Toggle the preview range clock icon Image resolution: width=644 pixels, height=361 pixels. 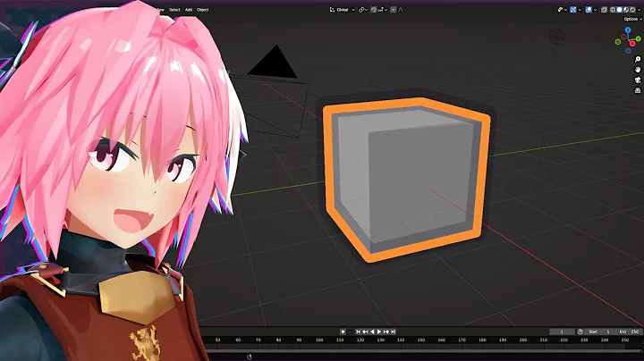pos(580,332)
